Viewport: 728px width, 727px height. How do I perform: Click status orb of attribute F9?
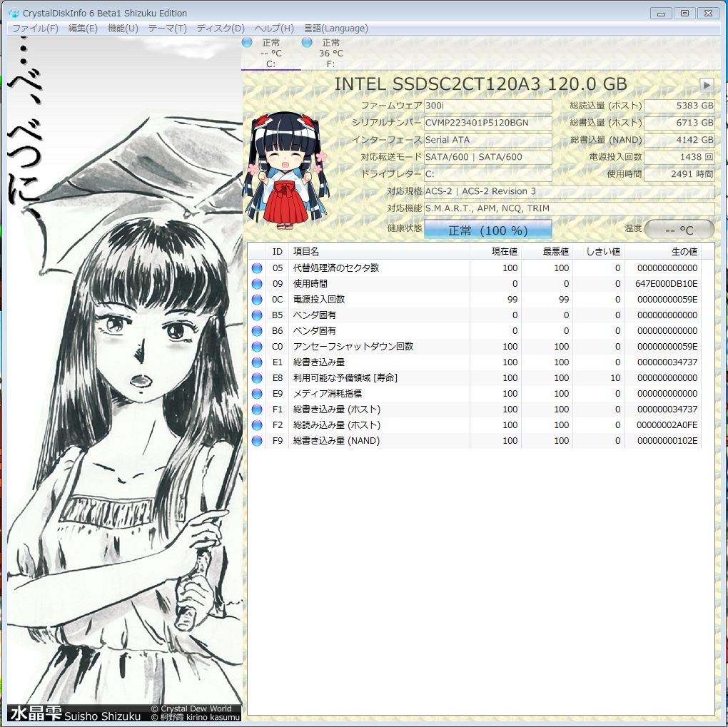click(257, 441)
